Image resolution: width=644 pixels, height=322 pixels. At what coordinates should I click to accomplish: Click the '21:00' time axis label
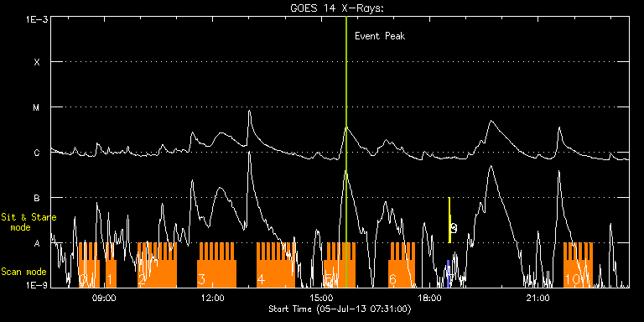(x=538, y=298)
